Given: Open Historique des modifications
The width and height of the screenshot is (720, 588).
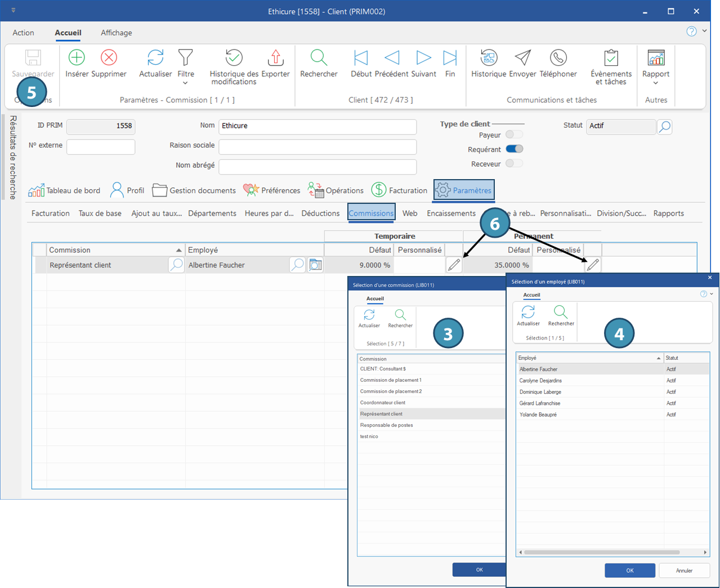Looking at the screenshot, I should (x=234, y=58).
